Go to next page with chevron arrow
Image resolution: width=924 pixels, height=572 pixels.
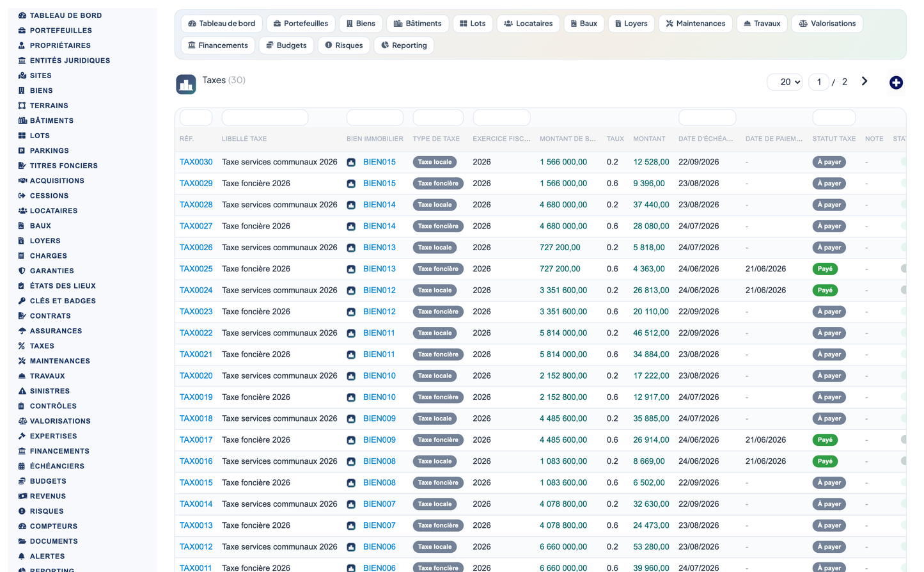tap(865, 81)
